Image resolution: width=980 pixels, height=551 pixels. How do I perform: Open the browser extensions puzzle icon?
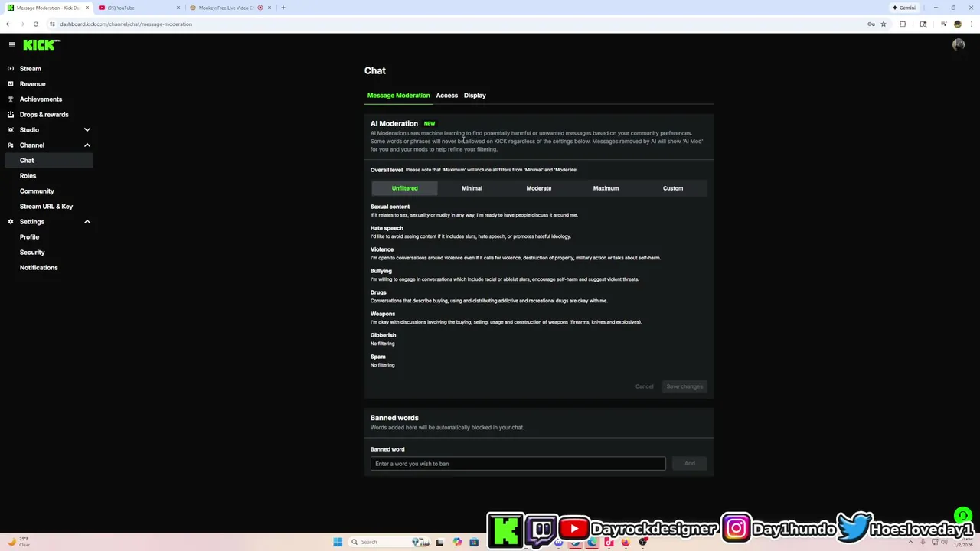(x=903, y=24)
